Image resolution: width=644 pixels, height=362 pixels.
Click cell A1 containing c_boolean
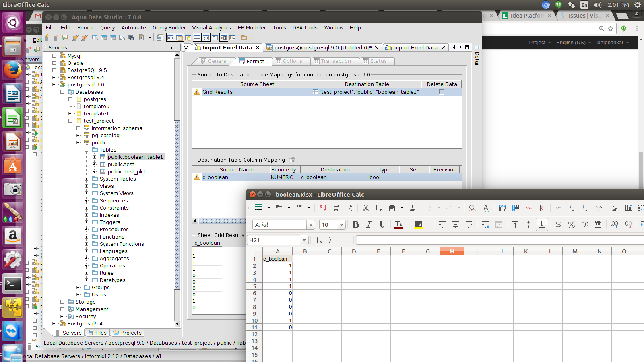tap(277, 259)
